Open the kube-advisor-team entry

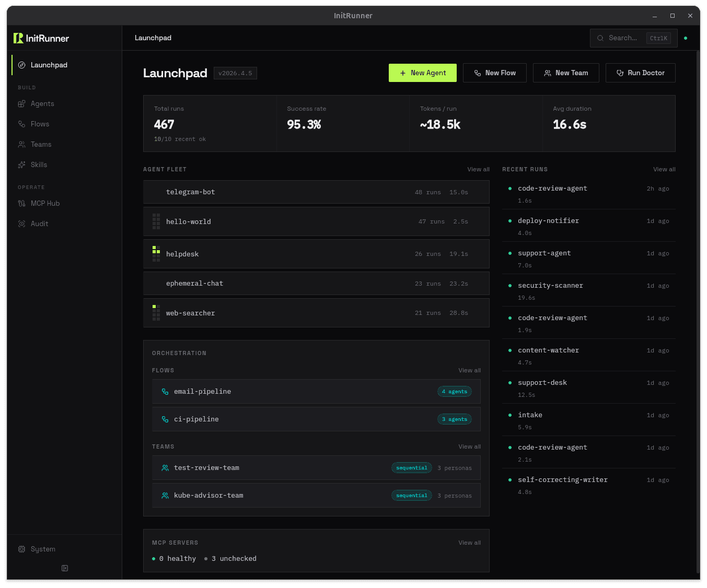[316, 496]
